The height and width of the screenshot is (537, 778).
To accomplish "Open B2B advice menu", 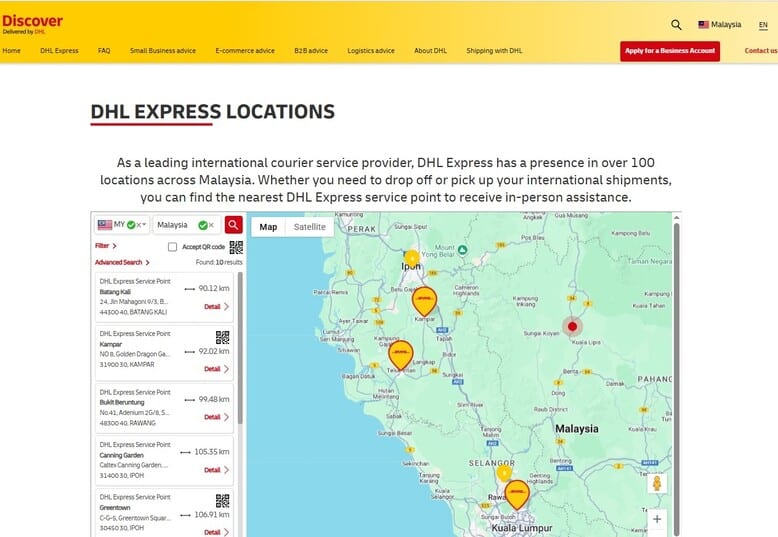I will 311,51.
